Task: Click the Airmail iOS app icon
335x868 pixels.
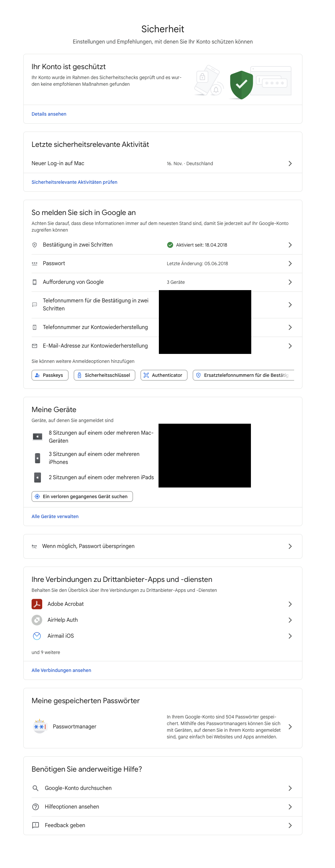Action: [37, 635]
